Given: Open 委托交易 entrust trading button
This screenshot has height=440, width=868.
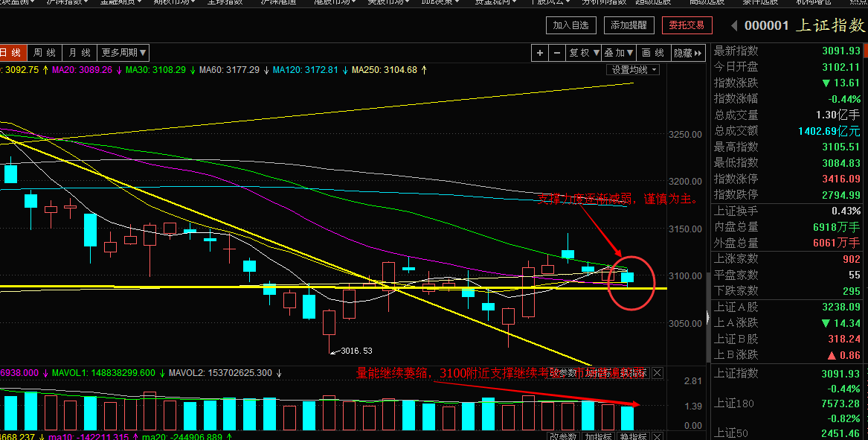Looking at the screenshot, I should point(687,25).
